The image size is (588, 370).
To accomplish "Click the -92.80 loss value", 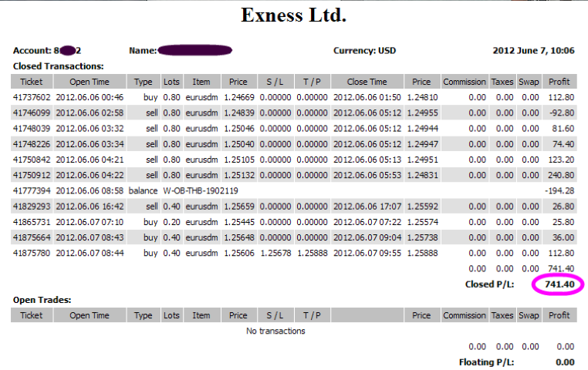I will pos(561,113).
